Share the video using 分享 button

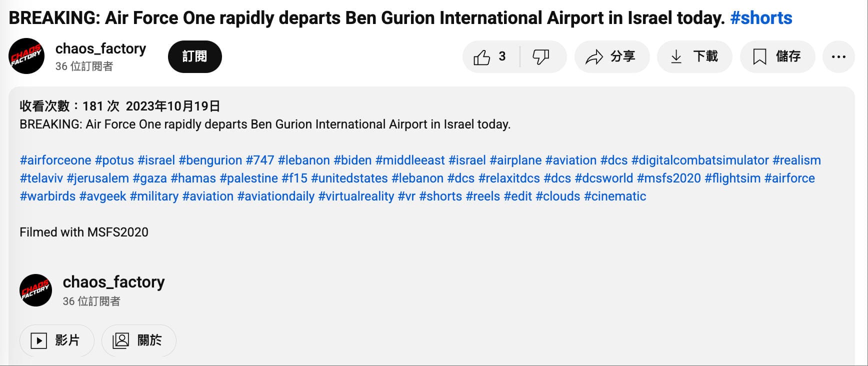click(x=611, y=57)
